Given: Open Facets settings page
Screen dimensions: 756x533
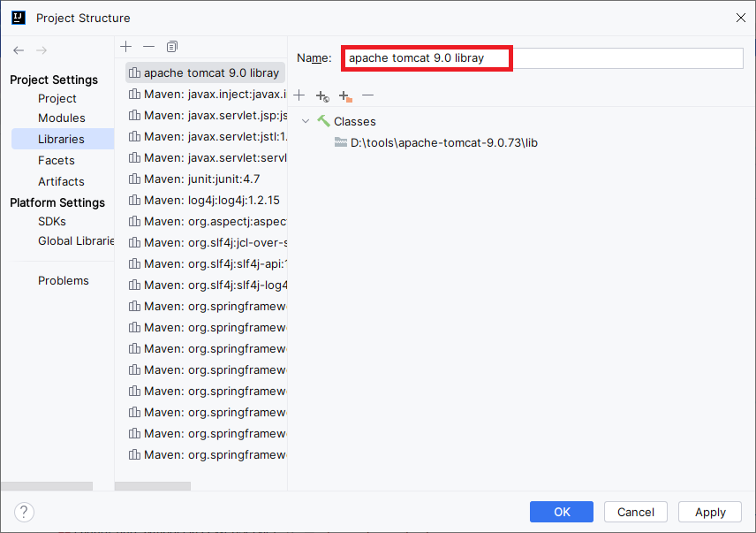Looking at the screenshot, I should (x=56, y=160).
